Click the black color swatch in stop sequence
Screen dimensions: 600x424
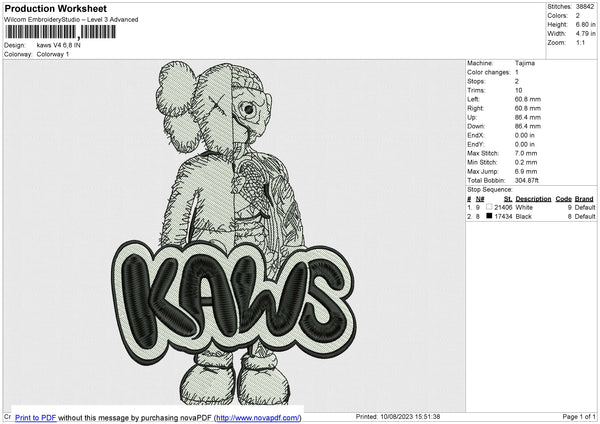(x=489, y=216)
